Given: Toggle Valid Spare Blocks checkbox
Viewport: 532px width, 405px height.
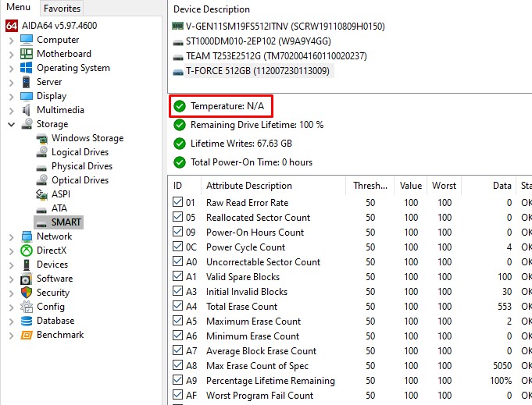Looking at the screenshot, I should pyautogui.click(x=178, y=276).
